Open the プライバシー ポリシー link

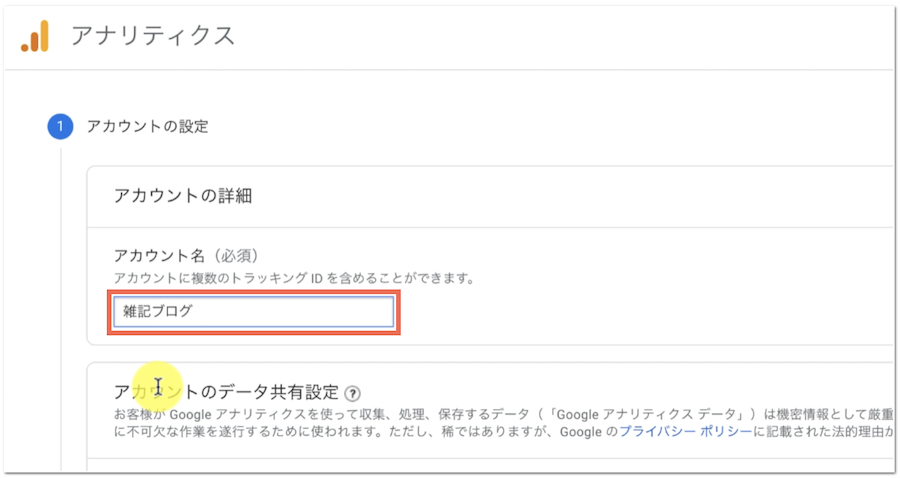[x=684, y=431]
